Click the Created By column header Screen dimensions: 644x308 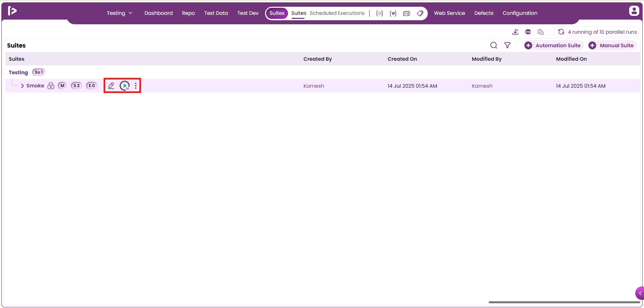click(x=317, y=59)
